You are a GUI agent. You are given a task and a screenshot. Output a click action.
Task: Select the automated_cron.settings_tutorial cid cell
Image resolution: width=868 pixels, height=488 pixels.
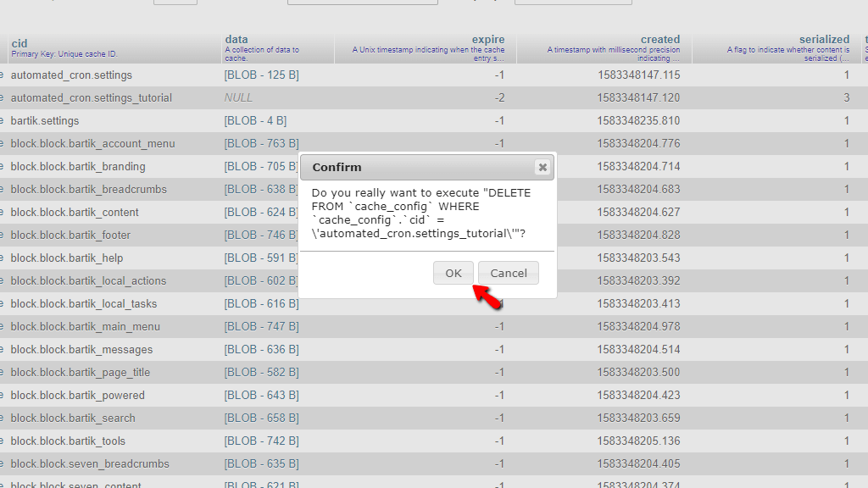pos(92,98)
